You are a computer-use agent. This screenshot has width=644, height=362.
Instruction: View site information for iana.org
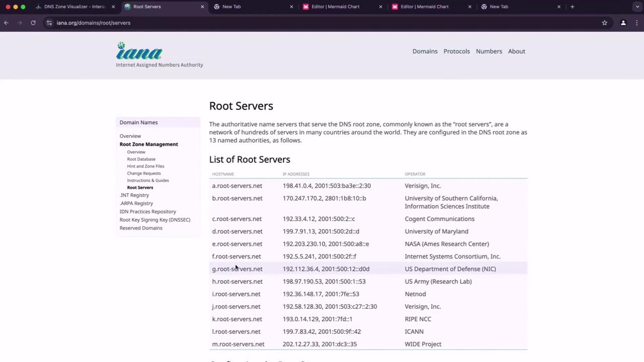coord(49,23)
